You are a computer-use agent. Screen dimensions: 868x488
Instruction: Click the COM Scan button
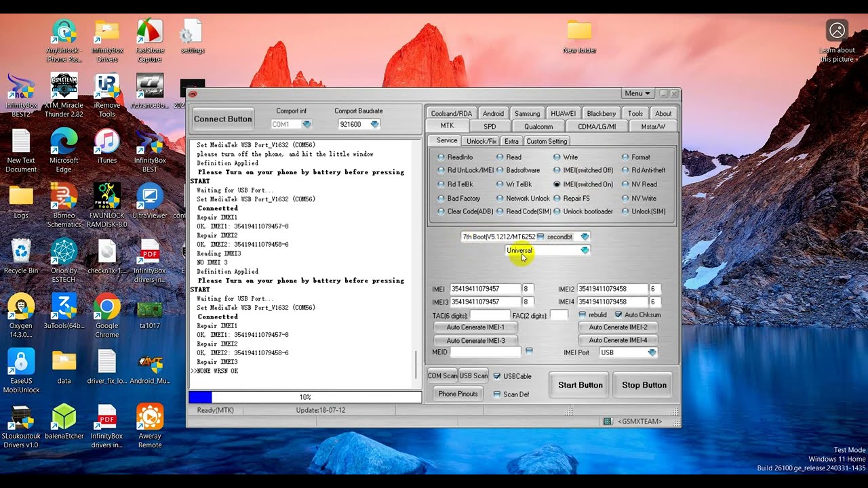(443, 375)
